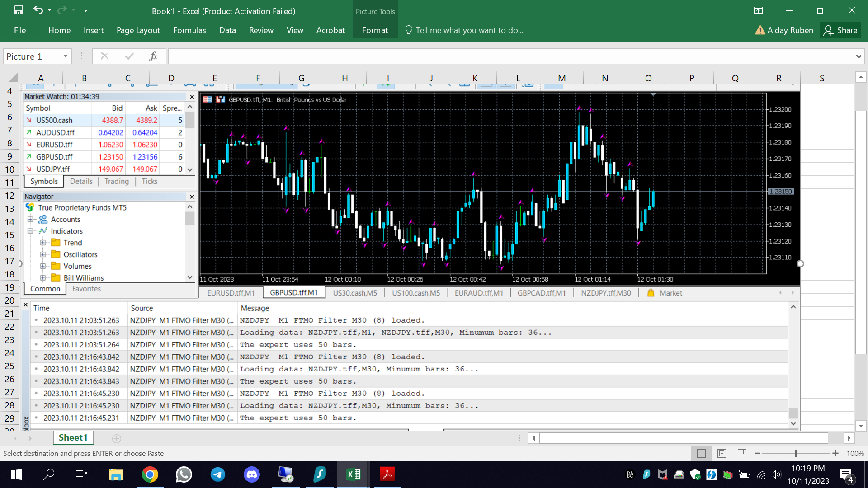Expand the Volumes folder node
Viewport: 868px width, 488px height.
click(43, 266)
